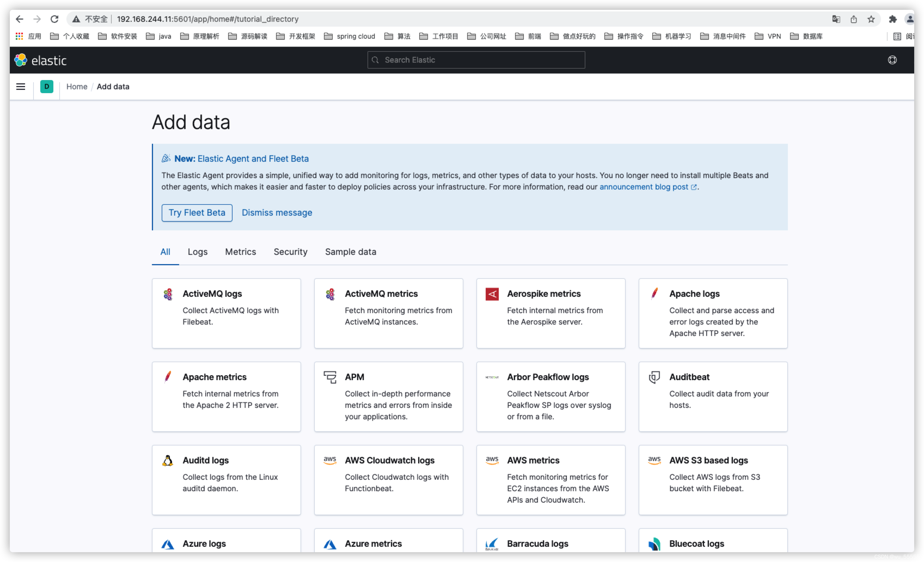Viewport: 924px width, 562px height.
Task: Click the APM card icon
Action: pyautogui.click(x=330, y=377)
